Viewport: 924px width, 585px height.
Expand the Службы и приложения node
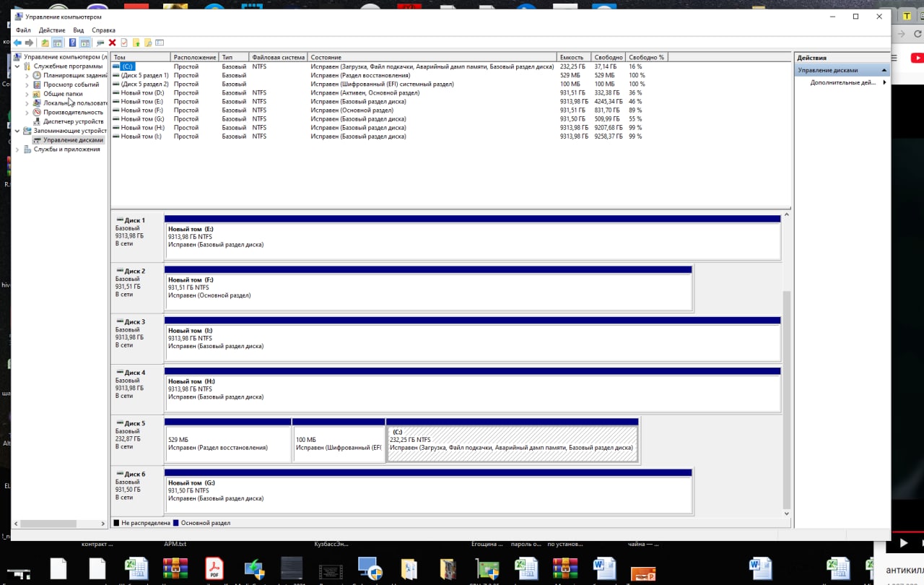[x=18, y=149]
